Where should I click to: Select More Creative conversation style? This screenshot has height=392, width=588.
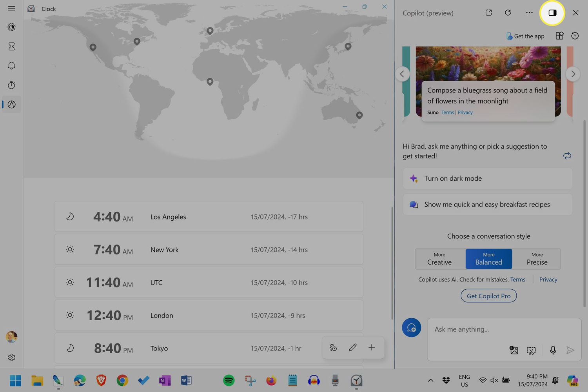coord(439,259)
